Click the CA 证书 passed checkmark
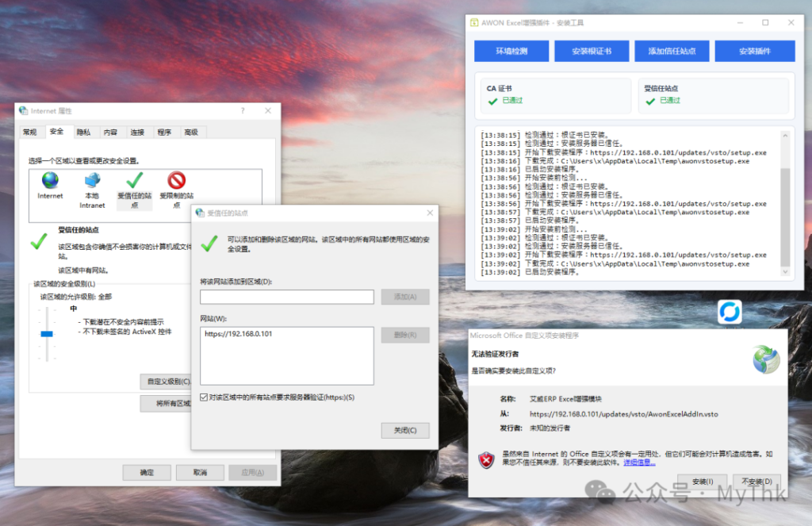Viewport: 812px width, 526px height. point(492,101)
